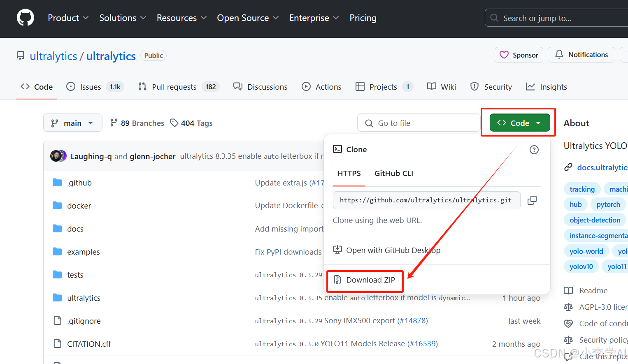The image size is (628, 364).
Task: Open the Wiki tab
Action: point(442,87)
